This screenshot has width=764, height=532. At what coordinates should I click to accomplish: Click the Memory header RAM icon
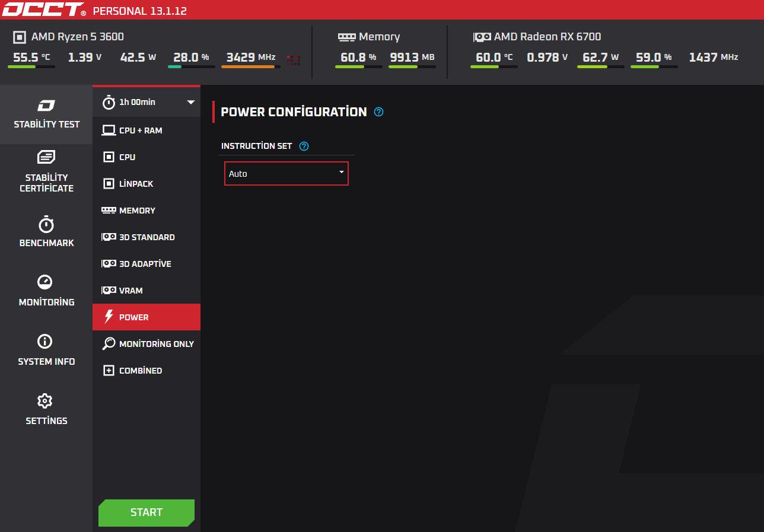(346, 37)
